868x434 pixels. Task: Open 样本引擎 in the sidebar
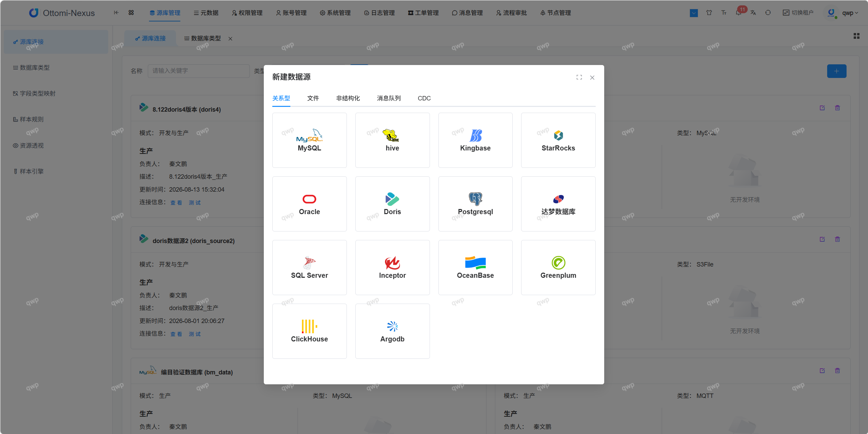[x=56, y=172]
